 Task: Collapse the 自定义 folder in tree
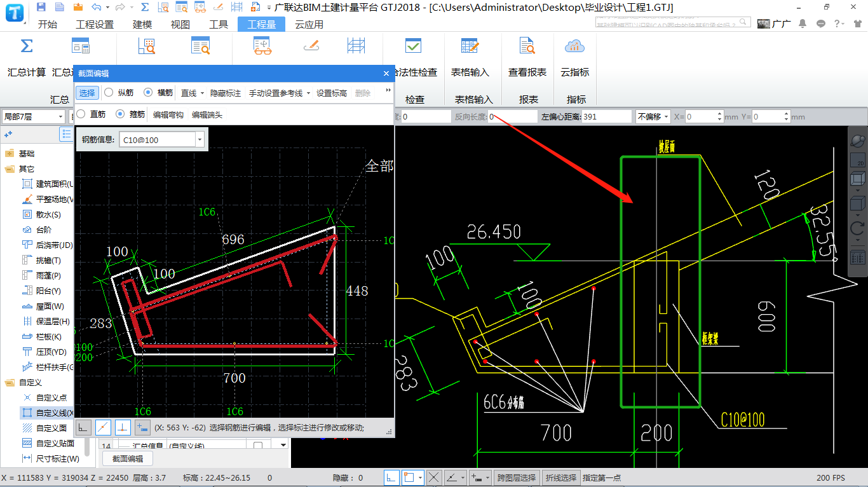click(x=10, y=382)
